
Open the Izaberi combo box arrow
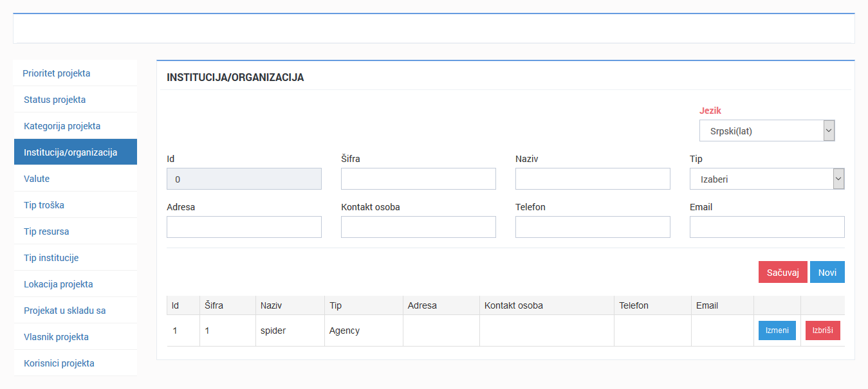[836, 178]
